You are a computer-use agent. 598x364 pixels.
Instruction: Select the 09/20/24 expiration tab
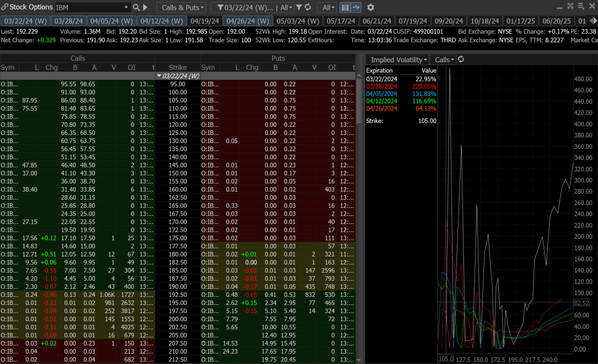coord(449,21)
